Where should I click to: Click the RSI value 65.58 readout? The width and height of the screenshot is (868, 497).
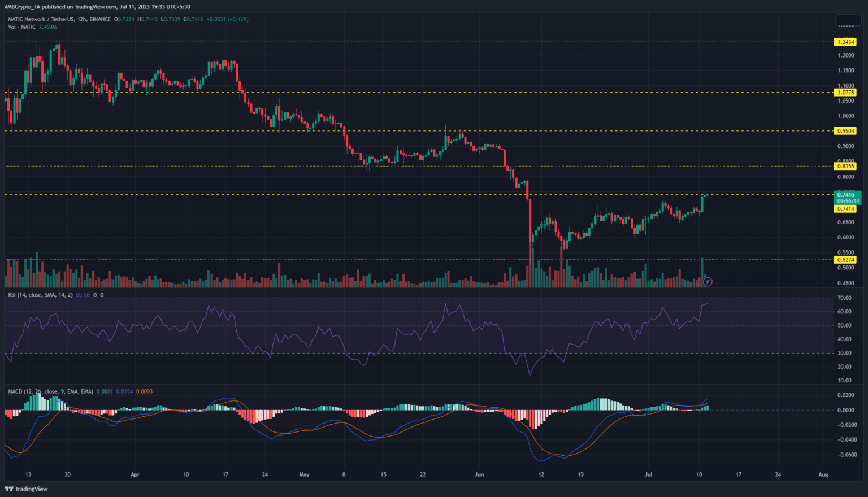point(83,295)
